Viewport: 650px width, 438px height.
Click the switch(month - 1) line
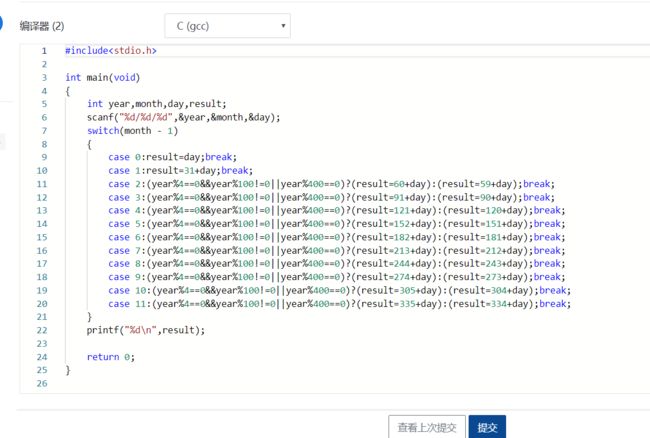132,131
